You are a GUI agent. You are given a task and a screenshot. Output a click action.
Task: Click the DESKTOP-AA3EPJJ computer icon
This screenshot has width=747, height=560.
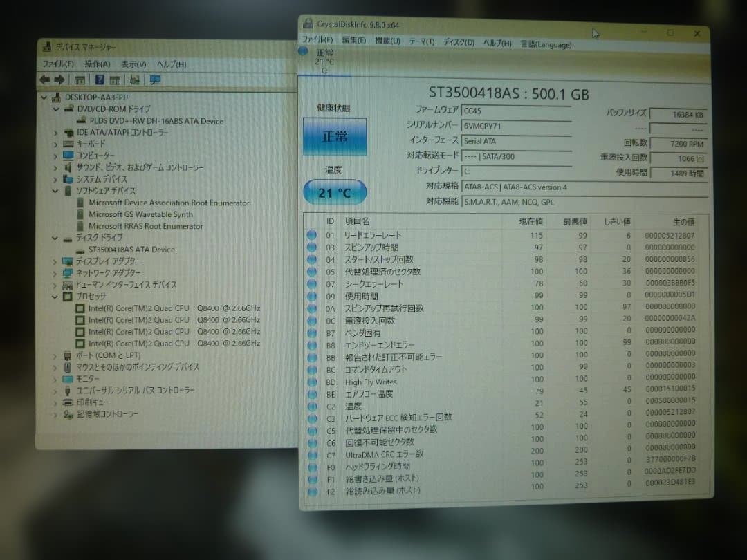click(x=56, y=97)
